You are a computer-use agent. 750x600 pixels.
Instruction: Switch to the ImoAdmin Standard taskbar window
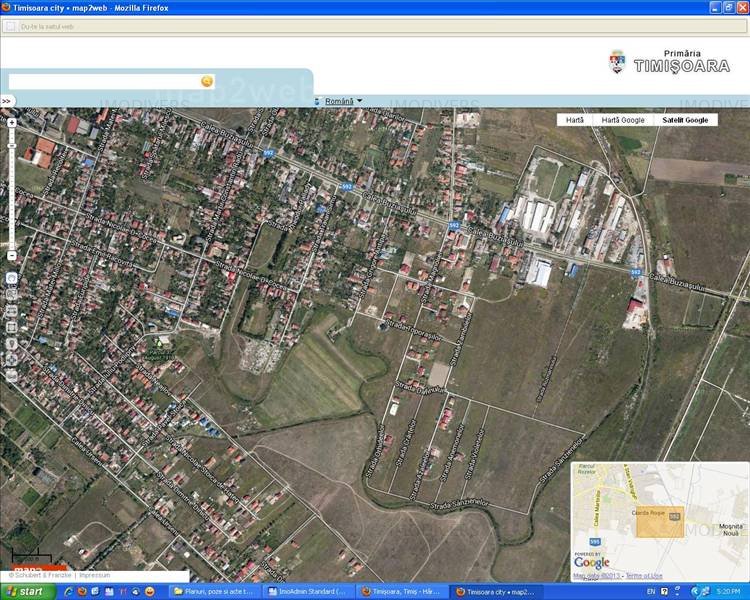pos(309,592)
